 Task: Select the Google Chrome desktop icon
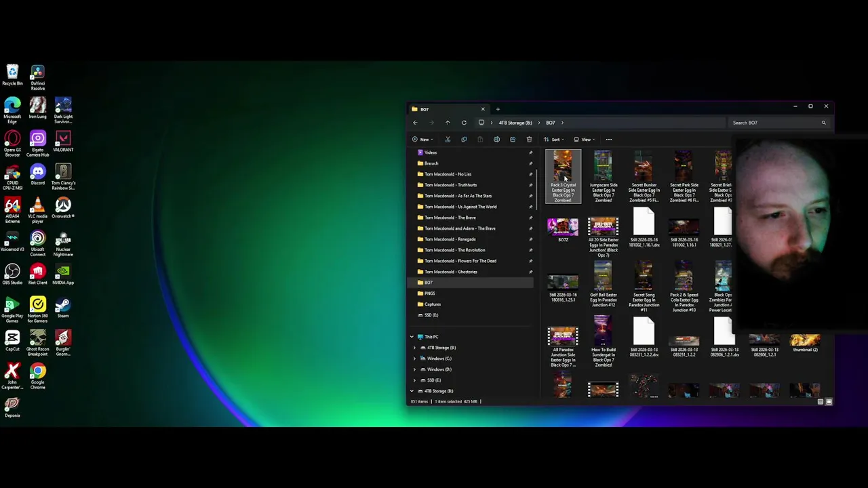37,377
